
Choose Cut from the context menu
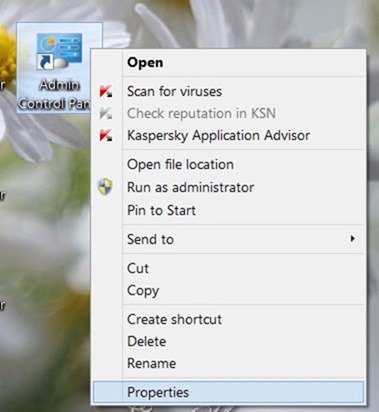tap(228, 268)
